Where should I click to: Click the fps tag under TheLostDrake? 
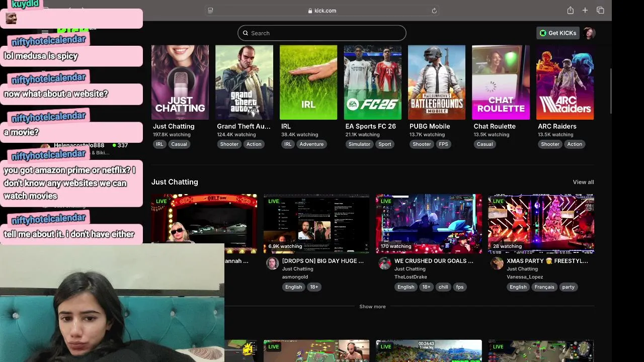tap(460, 287)
